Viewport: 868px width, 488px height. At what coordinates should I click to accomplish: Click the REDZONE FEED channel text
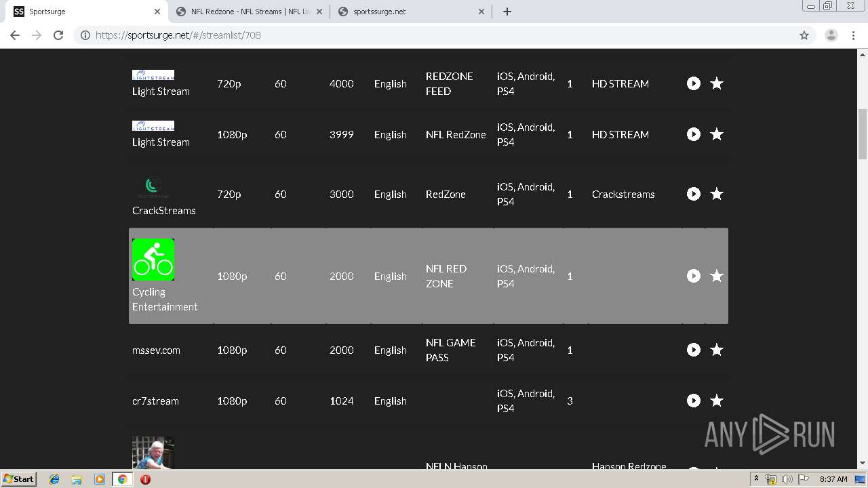click(x=450, y=83)
